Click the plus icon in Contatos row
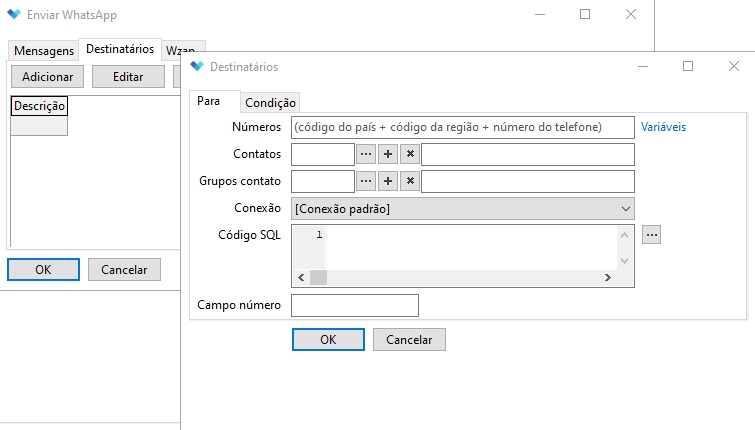 click(388, 154)
